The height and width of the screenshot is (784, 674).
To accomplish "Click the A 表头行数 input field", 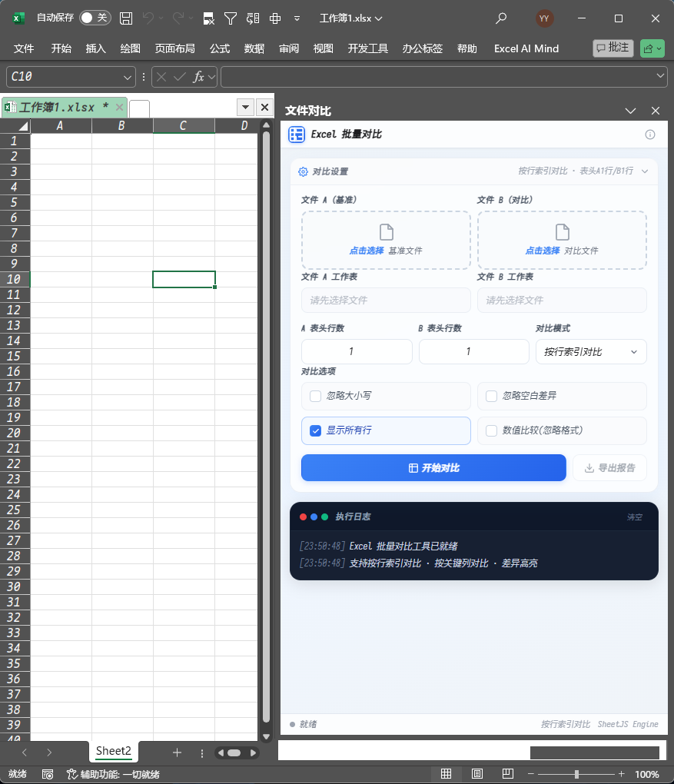I will point(357,352).
